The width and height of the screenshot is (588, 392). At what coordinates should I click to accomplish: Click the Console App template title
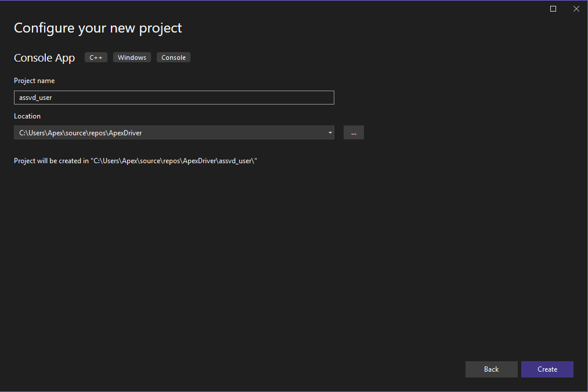[x=44, y=57]
